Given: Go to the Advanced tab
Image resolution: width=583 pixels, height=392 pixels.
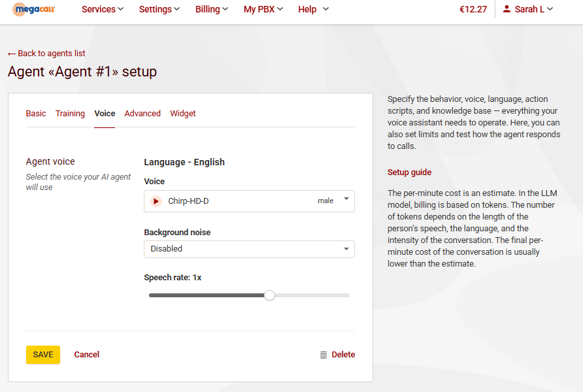Looking at the screenshot, I should tap(142, 114).
